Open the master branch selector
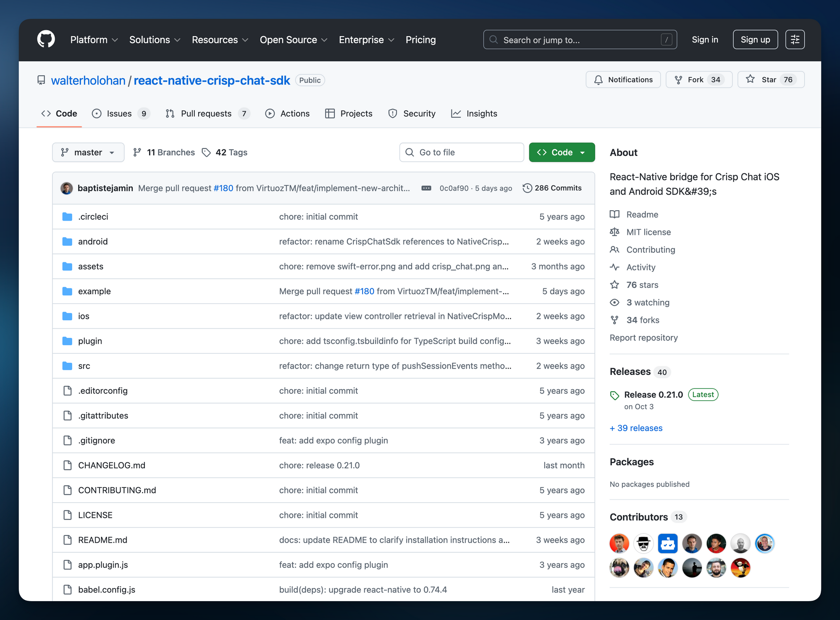The height and width of the screenshot is (620, 840). (88, 152)
